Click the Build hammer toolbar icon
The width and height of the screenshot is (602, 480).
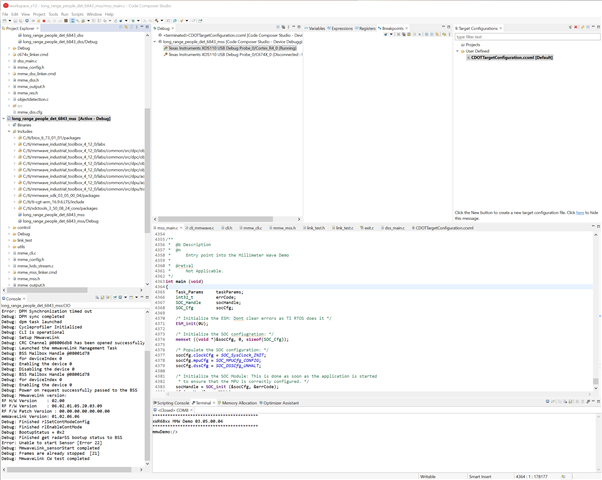tap(156, 21)
